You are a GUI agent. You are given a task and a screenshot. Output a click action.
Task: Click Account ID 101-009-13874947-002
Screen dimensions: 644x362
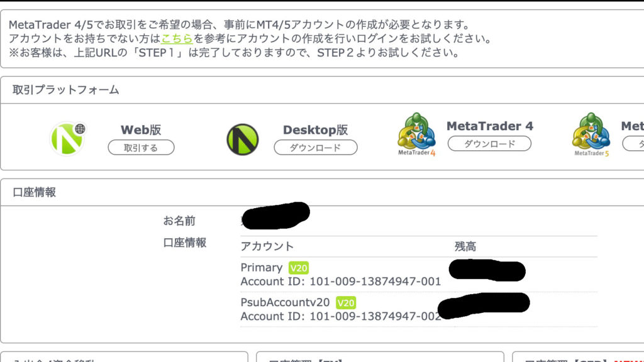[x=340, y=317]
